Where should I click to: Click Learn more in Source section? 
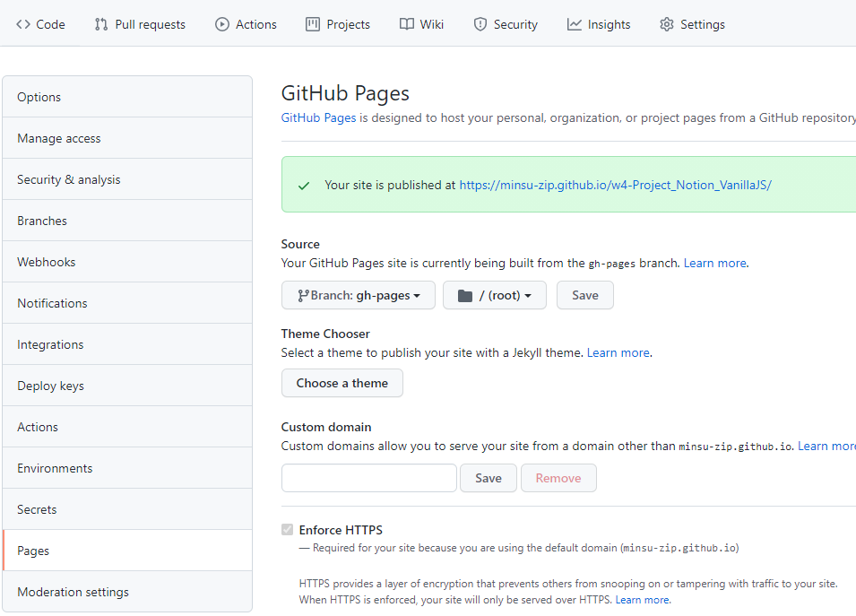tap(714, 264)
